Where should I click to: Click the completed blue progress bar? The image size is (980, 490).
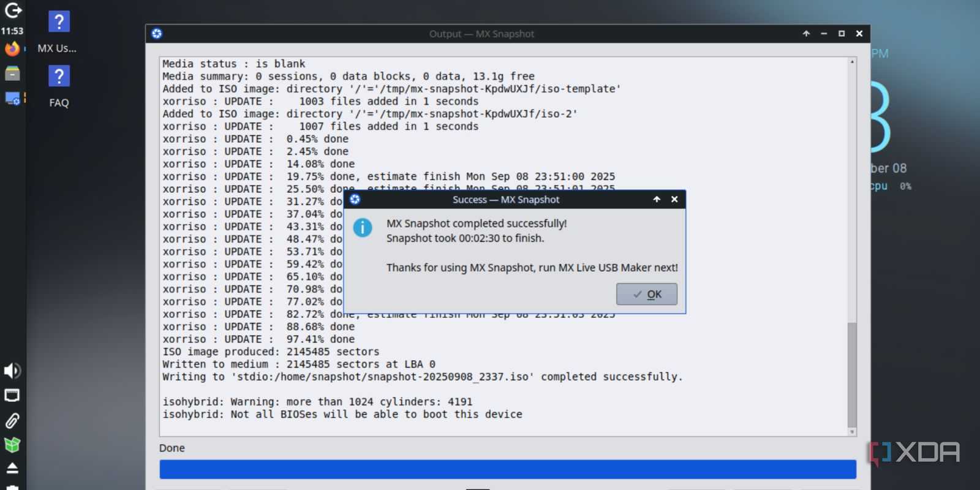tap(508, 469)
